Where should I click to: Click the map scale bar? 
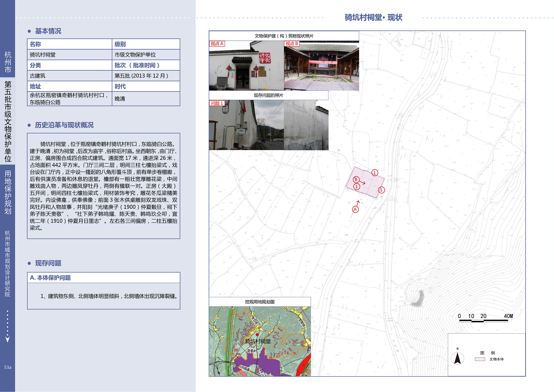(x=483, y=321)
